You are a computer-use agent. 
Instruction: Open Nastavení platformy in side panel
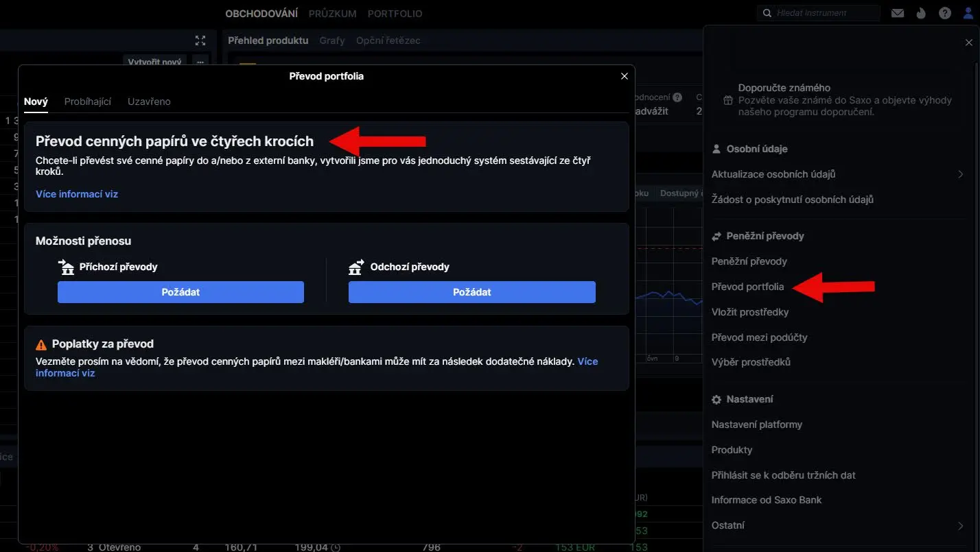[756, 424]
